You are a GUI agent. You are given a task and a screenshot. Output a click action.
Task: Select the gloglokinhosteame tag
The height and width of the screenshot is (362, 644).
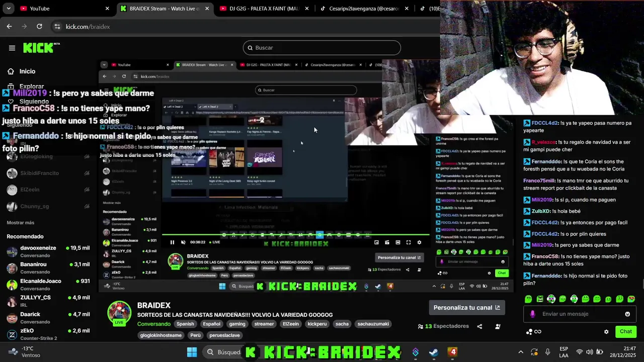pyautogui.click(x=161, y=335)
